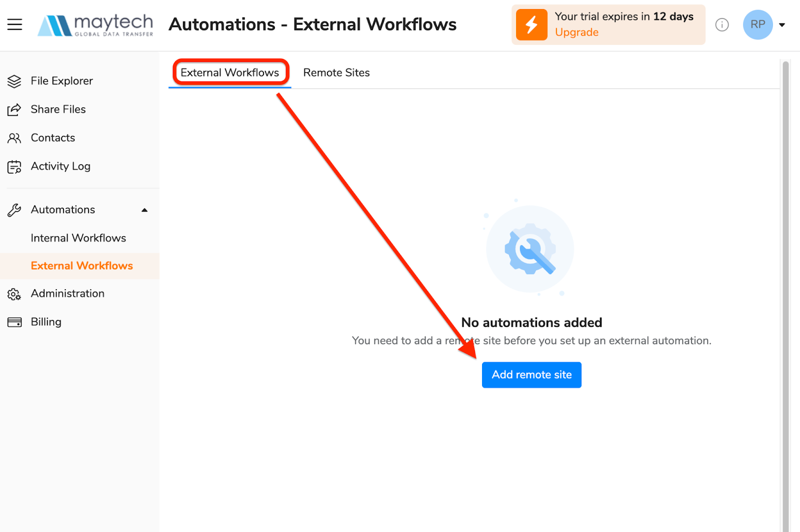Click the 'No automations added' heading
The height and width of the screenshot is (532, 800).
coord(531,323)
